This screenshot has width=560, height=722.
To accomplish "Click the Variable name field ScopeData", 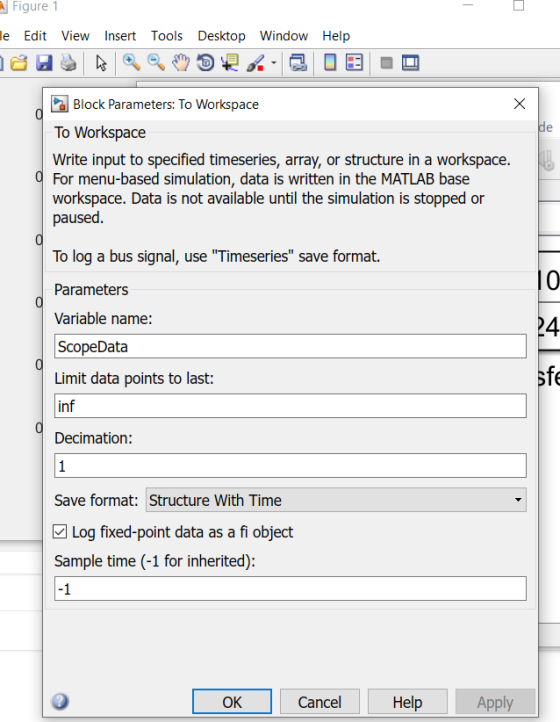I will (x=290, y=346).
